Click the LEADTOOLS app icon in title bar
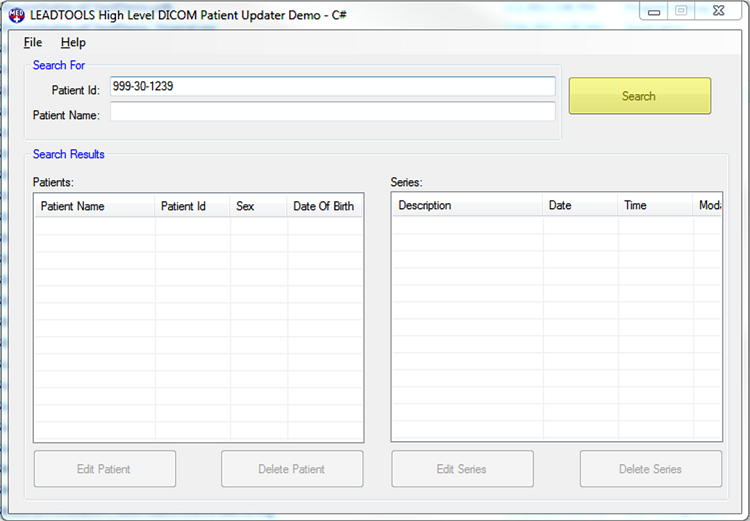 (x=16, y=14)
